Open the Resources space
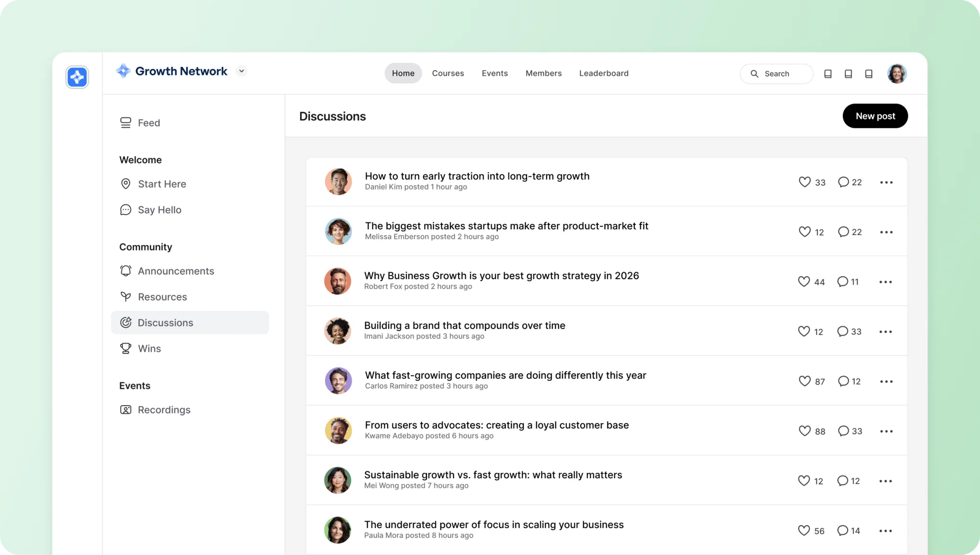 point(153,297)
